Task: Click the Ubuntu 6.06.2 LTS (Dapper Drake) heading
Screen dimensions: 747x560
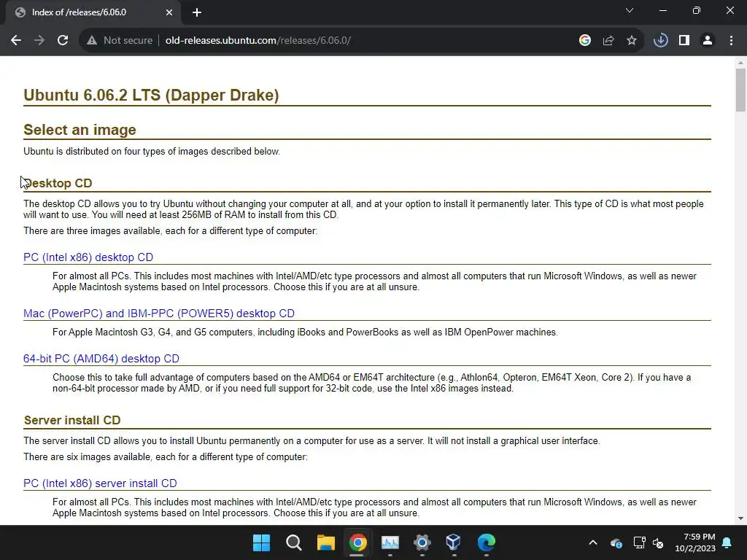Action: pos(151,95)
